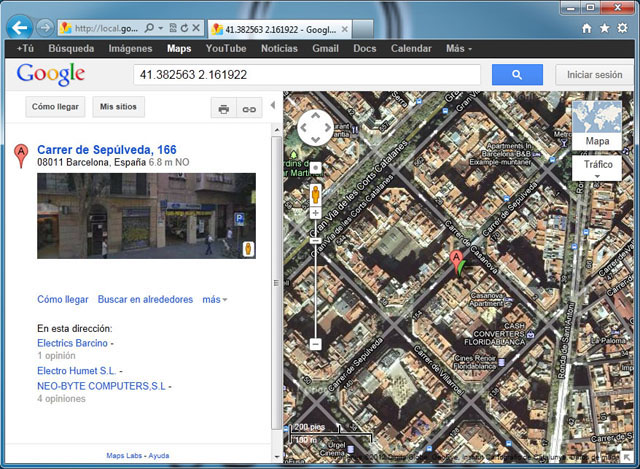Screen dimensions: 640x469
Task: Open Electro Humet S.L. listing
Action: (x=76, y=371)
